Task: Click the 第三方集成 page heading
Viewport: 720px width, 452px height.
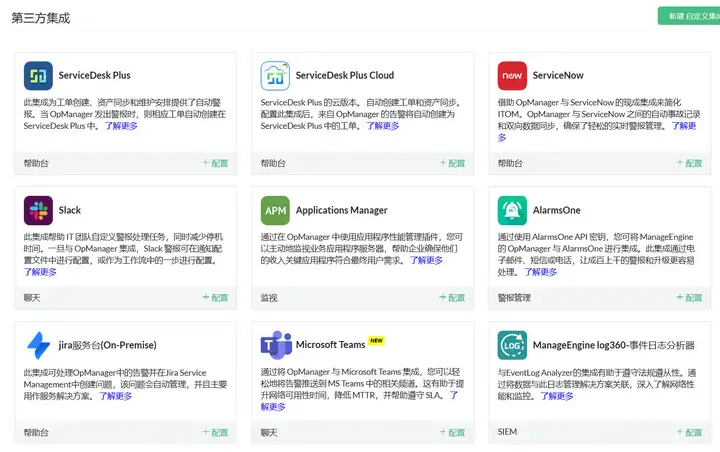Action: click(41, 18)
